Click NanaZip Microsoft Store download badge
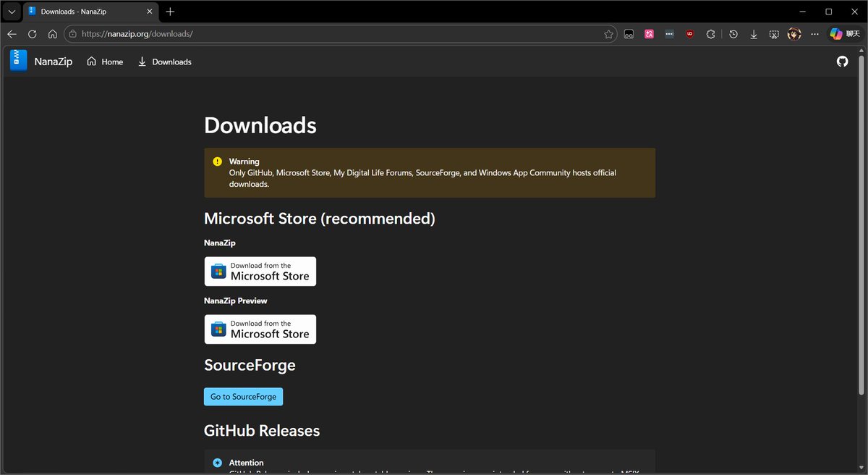This screenshot has height=475, width=868. coord(260,272)
